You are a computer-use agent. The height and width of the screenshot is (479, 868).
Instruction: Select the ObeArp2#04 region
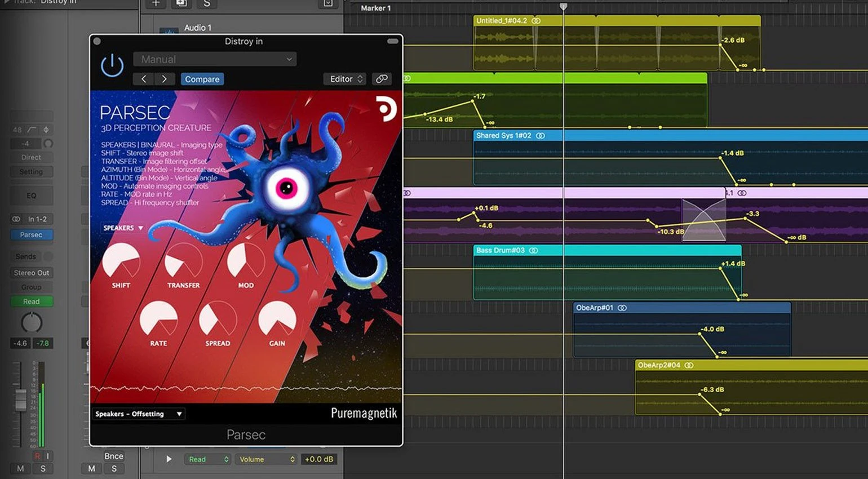(751, 388)
